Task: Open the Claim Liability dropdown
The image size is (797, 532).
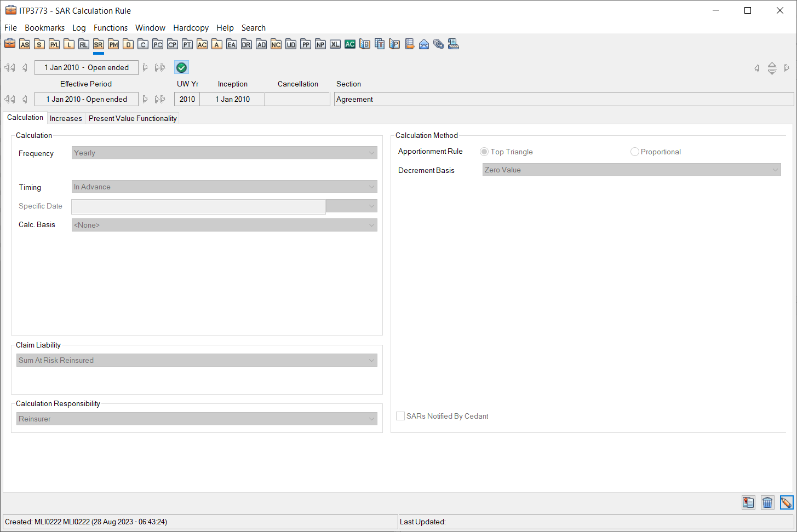Action: click(x=197, y=360)
